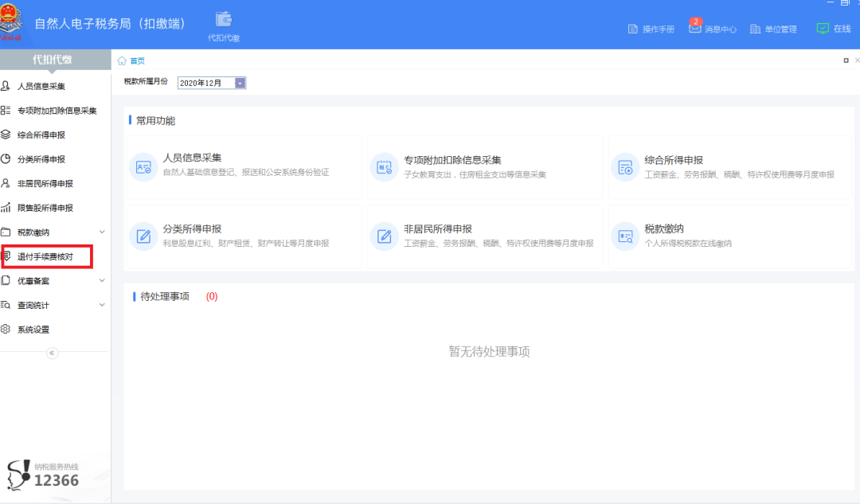Open the 非居民所得申报 quick function card
Screen dimensions: 860x504
click(484, 236)
